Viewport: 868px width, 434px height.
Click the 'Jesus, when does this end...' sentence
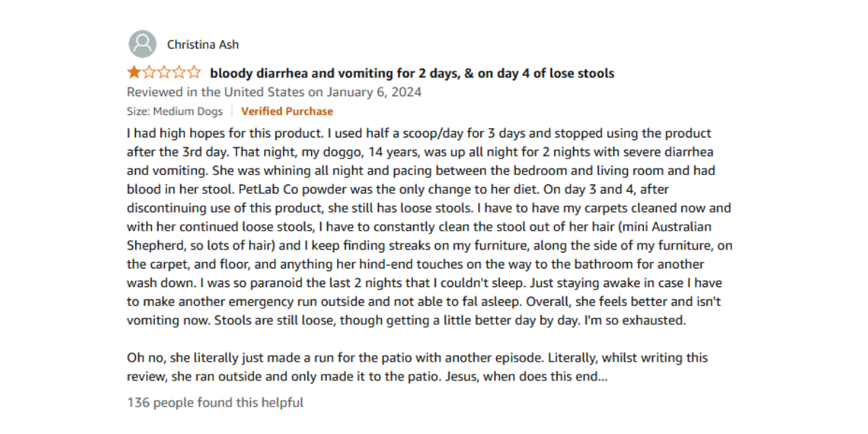pyautogui.click(x=526, y=377)
